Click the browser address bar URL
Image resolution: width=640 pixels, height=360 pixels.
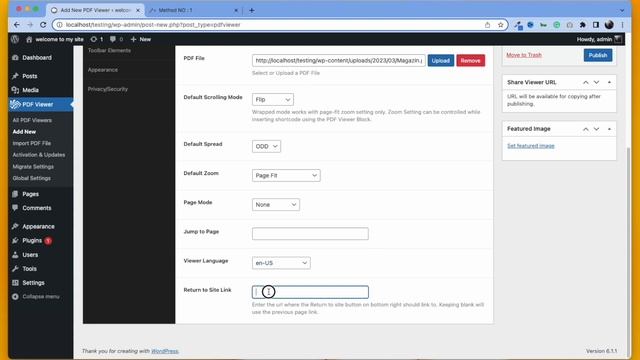coord(153,25)
